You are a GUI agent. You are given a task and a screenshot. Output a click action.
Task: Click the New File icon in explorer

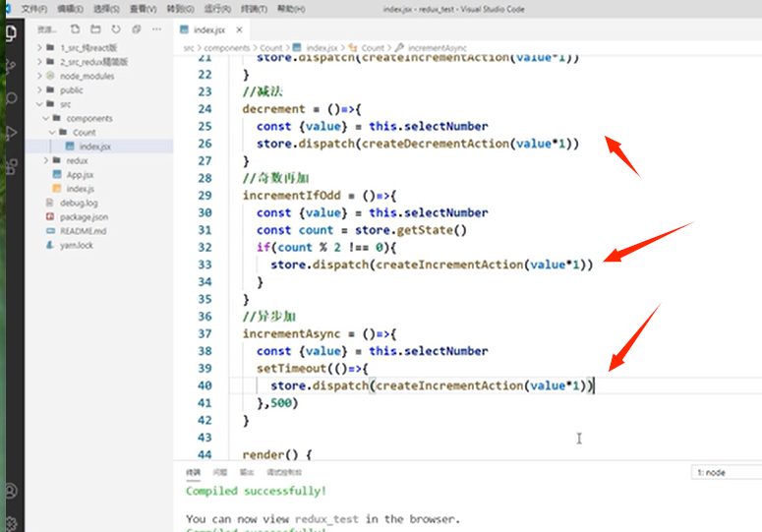click(75, 30)
